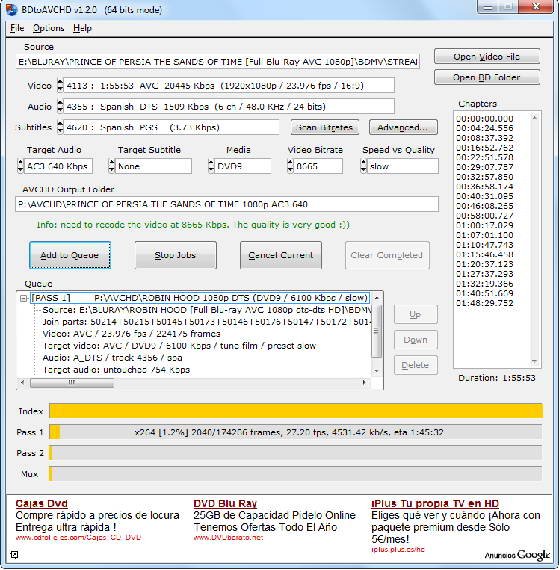Select the 'Audio: A_DTS / track 4356' queue row
The height and width of the screenshot is (570, 560).
click(x=112, y=358)
